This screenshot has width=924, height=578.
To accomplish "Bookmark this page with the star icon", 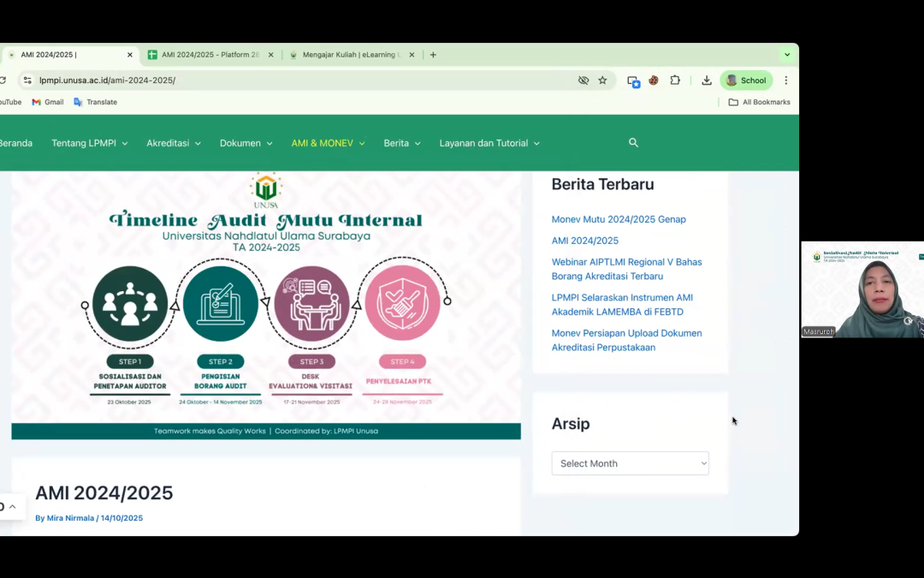I will (602, 80).
